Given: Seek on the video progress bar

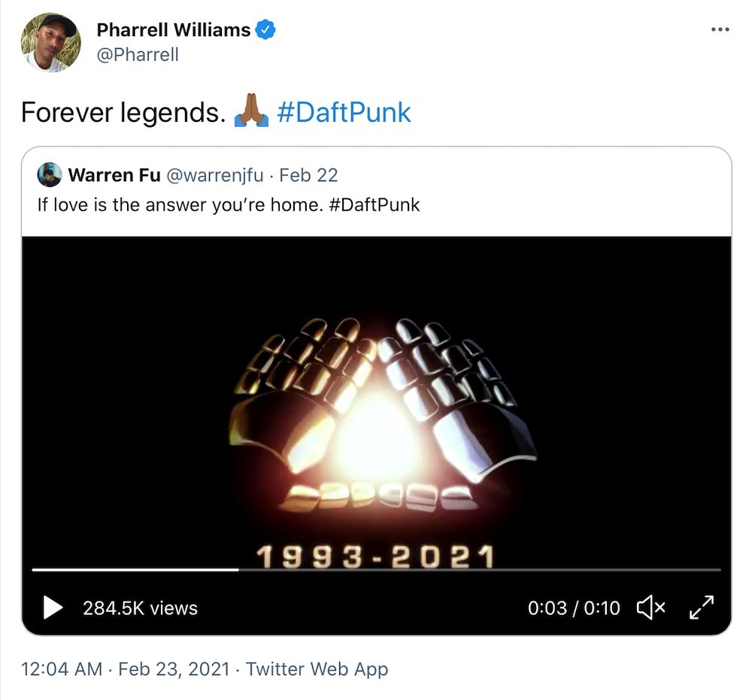Looking at the screenshot, I should click(377, 570).
